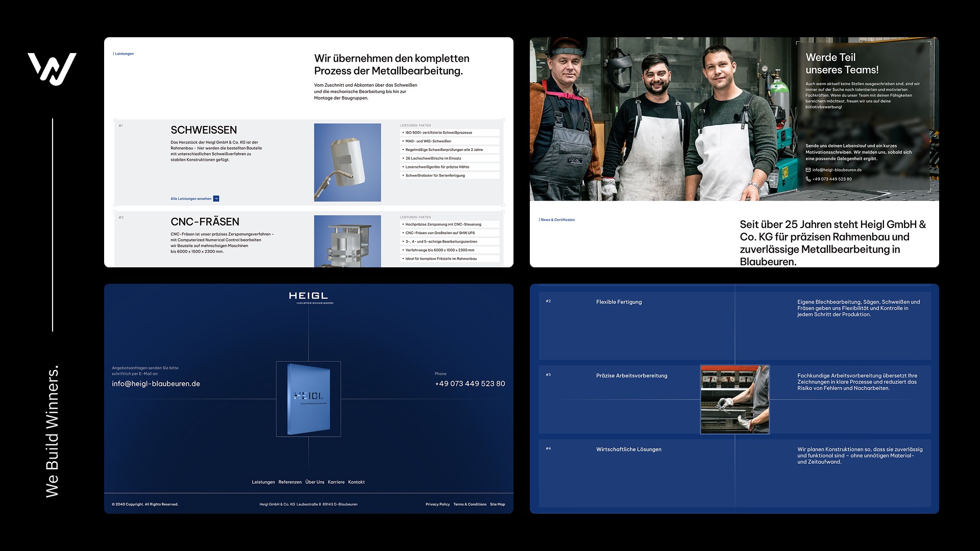980x551 pixels.
Task: Select Kontakt in footer navigation
Action: pyautogui.click(x=356, y=482)
